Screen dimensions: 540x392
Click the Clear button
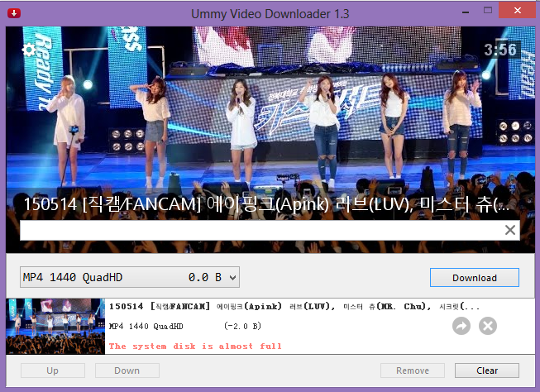click(x=487, y=370)
